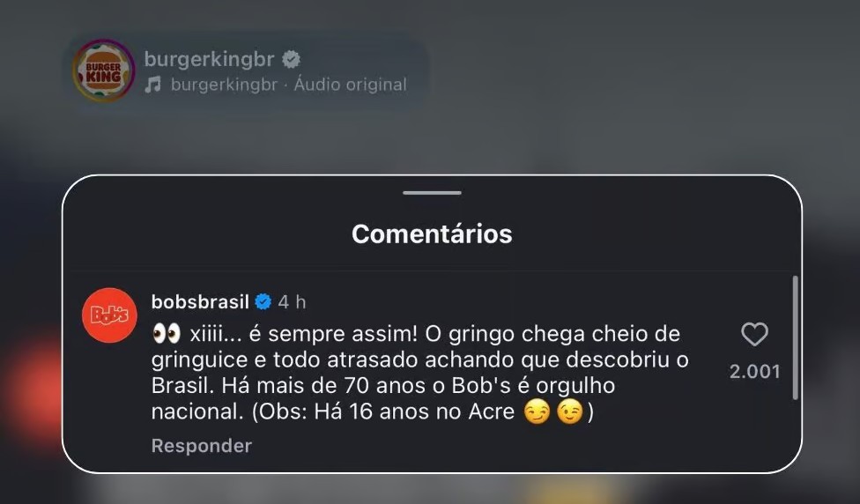This screenshot has width=860, height=504.
Task: Click the Comentários header title
Action: click(432, 234)
